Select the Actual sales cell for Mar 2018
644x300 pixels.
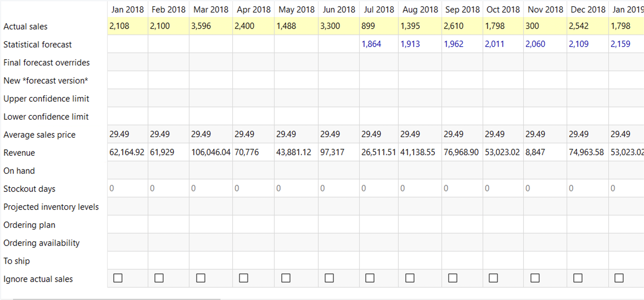[x=211, y=26]
